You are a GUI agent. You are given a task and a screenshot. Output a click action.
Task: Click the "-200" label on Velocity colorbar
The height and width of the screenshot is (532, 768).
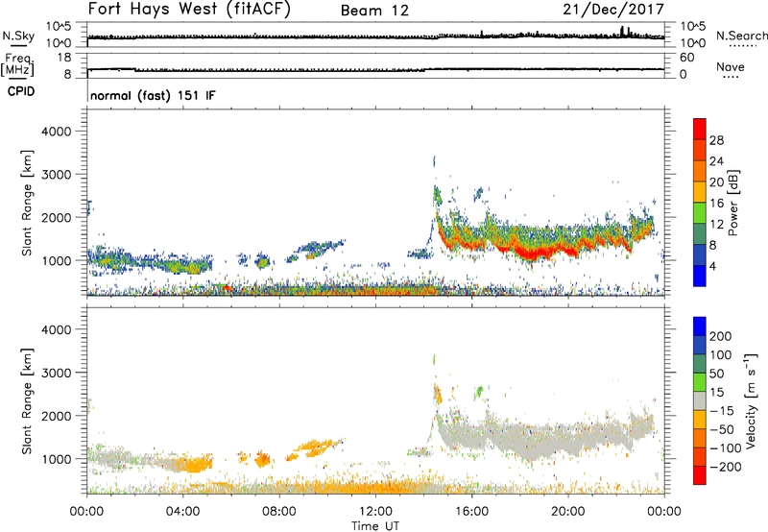tap(726, 467)
